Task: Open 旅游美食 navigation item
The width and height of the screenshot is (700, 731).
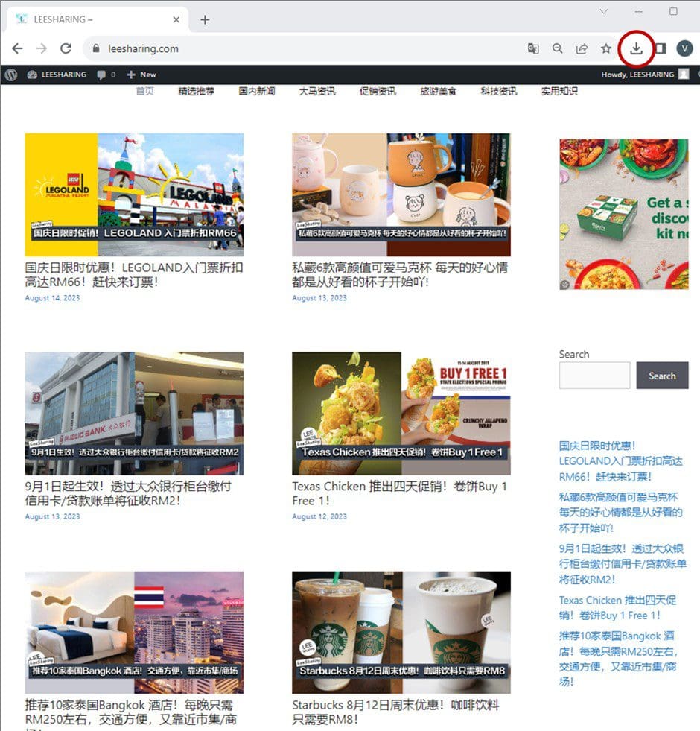Action: [x=439, y=91]
